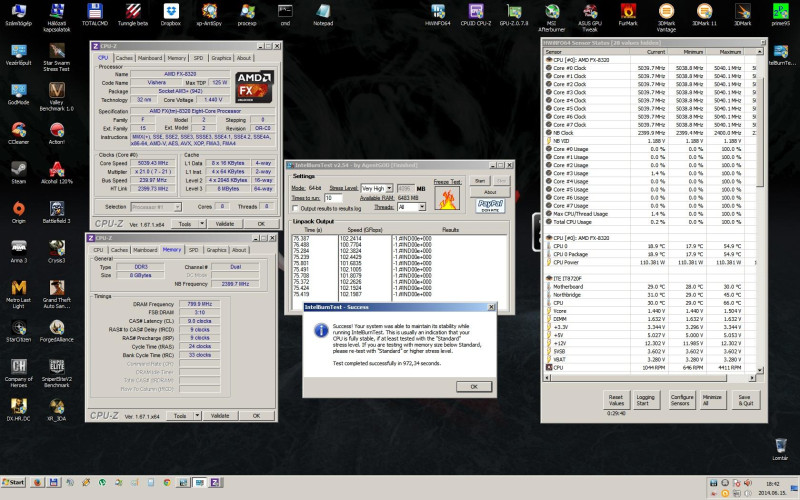Click Configure Sensors in HWiNFO64
This screenshot has width=800, height=500.
[682, 399]
